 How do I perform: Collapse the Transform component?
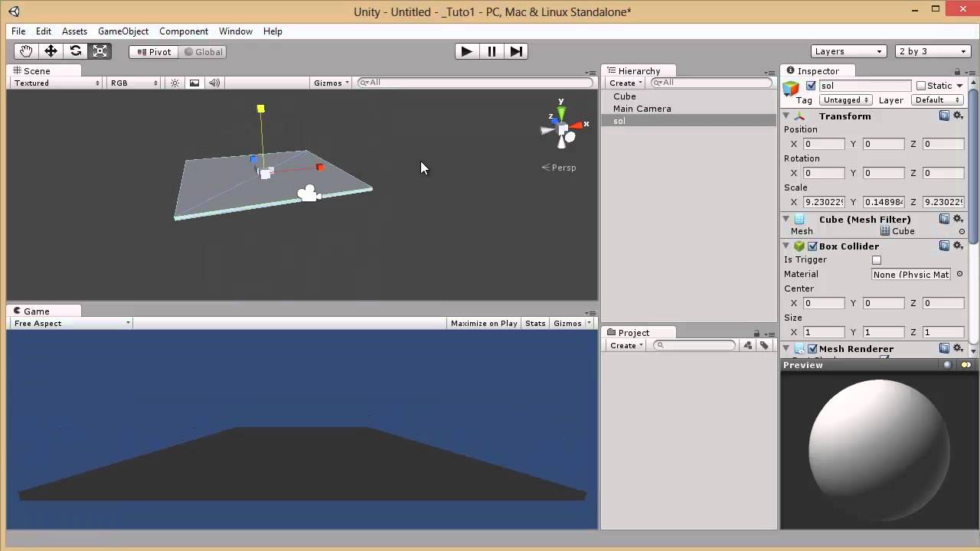click(x=786, y=116)
